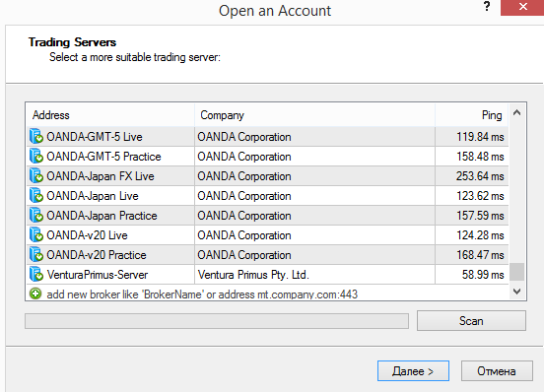Click the 119.84 ms ping value
This screenshot has width=544, height=392.
[x=480, y=137]
